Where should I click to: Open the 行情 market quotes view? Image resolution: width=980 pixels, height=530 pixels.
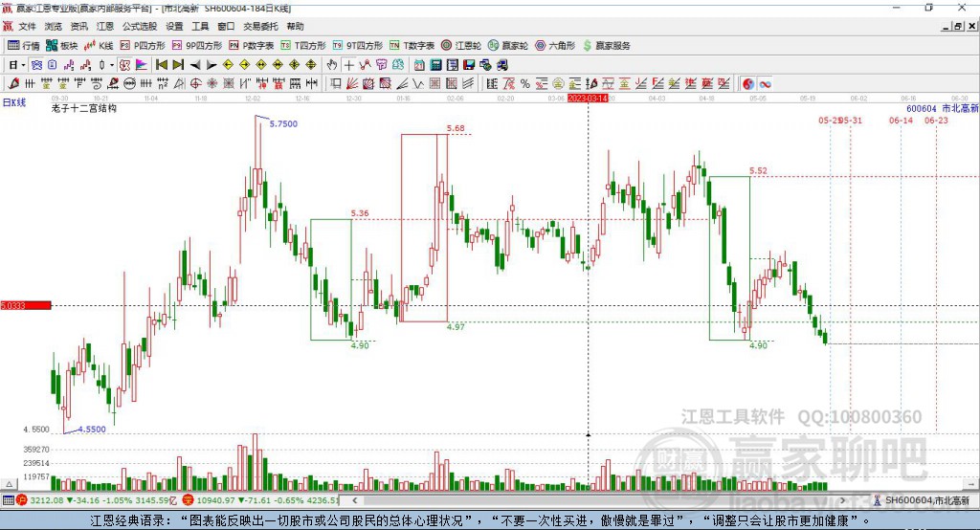point(23,45)
